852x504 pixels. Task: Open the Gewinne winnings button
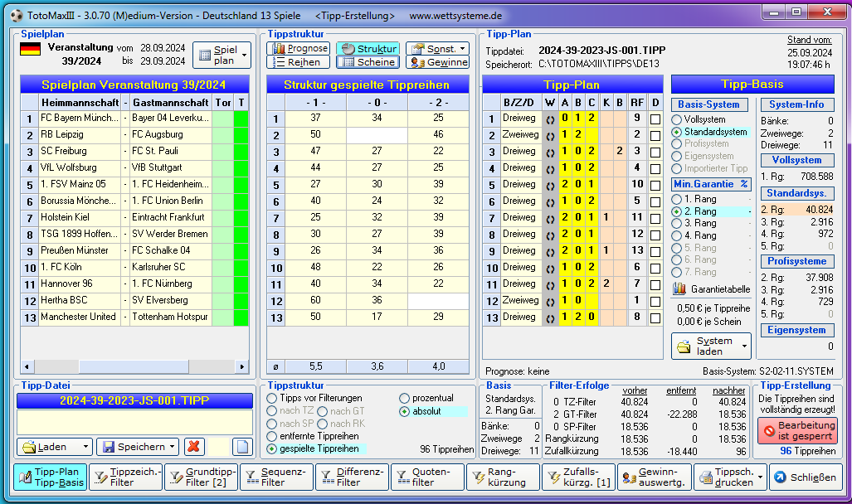[437, 62]
